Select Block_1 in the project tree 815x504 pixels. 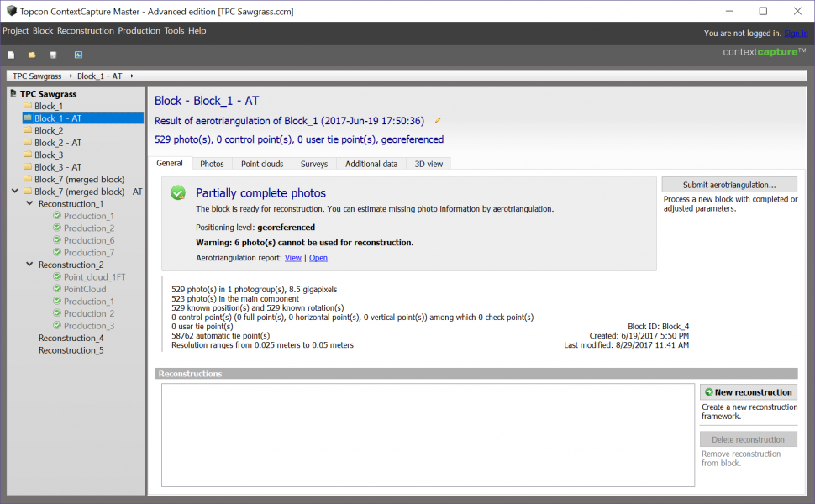pyautogui.click(x=49, y=106)
